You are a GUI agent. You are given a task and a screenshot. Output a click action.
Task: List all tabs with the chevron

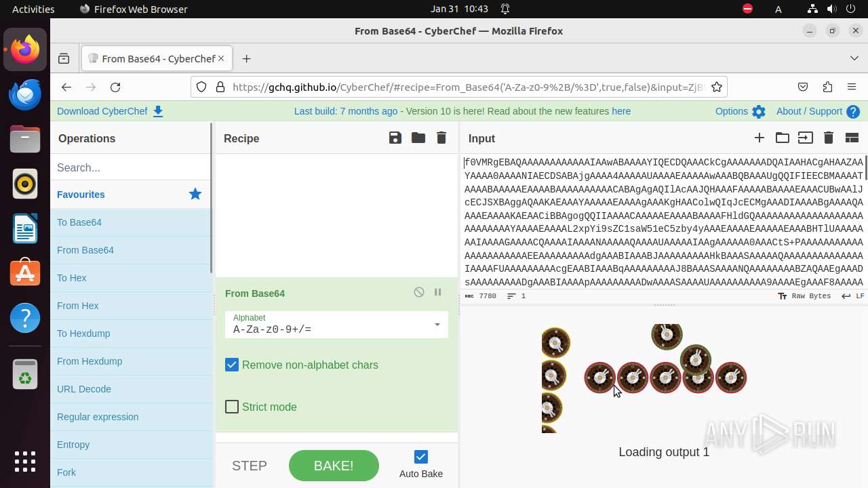point(854,58)
